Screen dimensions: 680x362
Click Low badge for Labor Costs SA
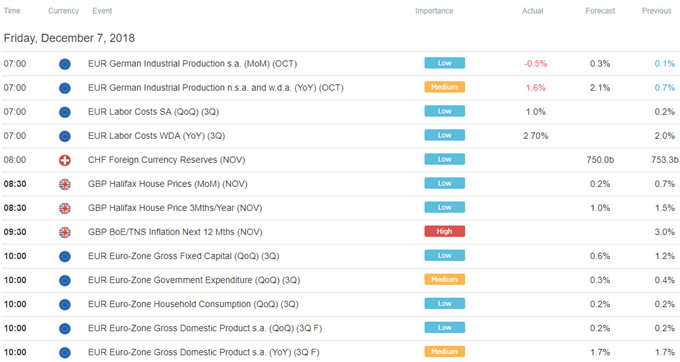coord(445,111)
